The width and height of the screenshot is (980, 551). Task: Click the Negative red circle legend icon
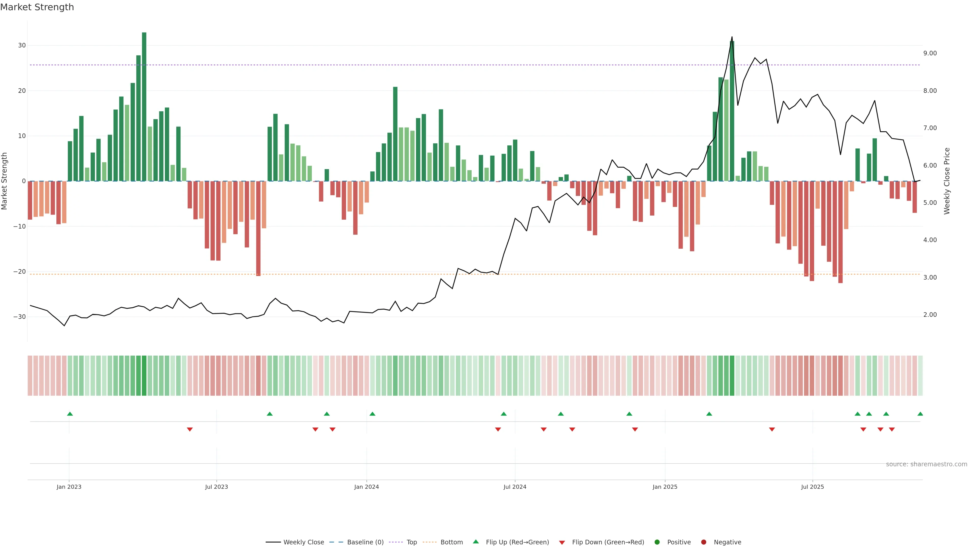coord(703,542)
